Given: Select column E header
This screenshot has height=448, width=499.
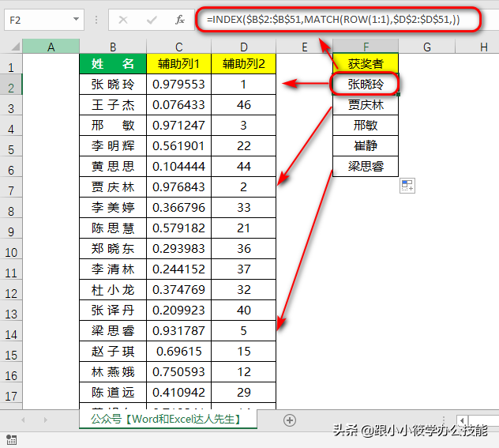Looking at the screenshot, I should click(305, 47).
